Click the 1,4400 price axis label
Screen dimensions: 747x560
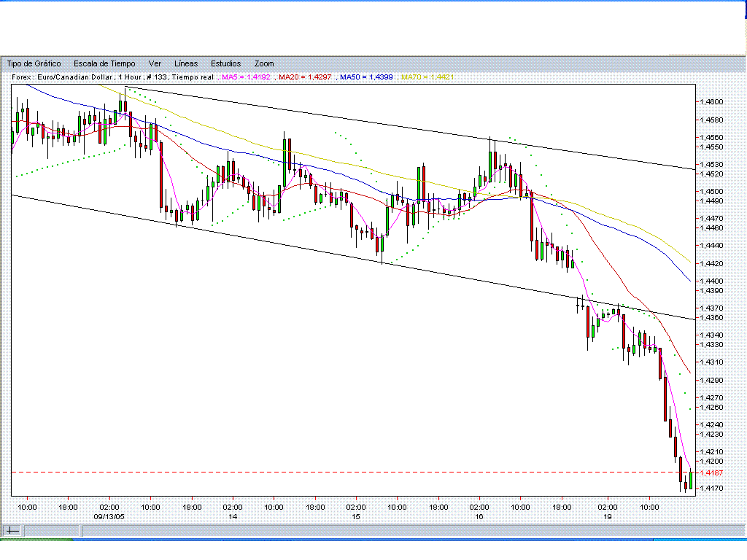pyautogui.click(x=712, y=281)
